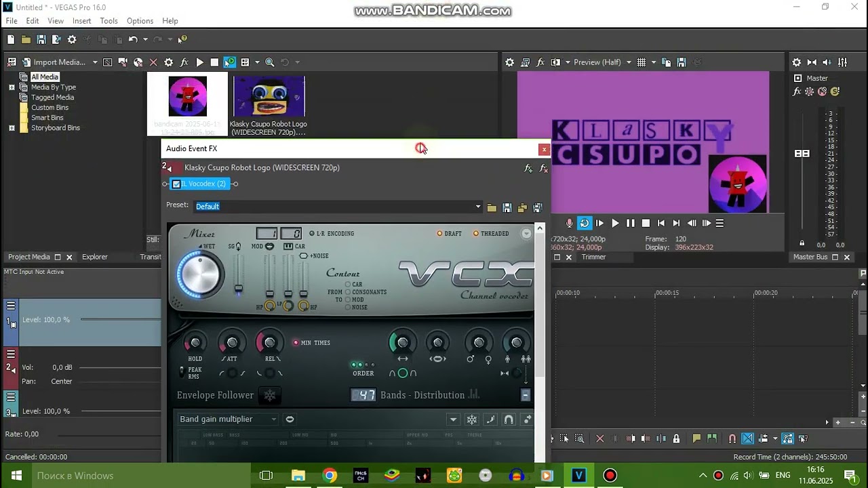
Task: Open the Tools menu
Action: [109, 21]
